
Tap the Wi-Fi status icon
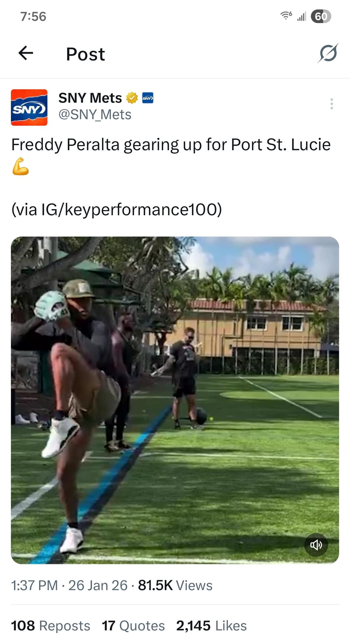click(x=286, y=16)
